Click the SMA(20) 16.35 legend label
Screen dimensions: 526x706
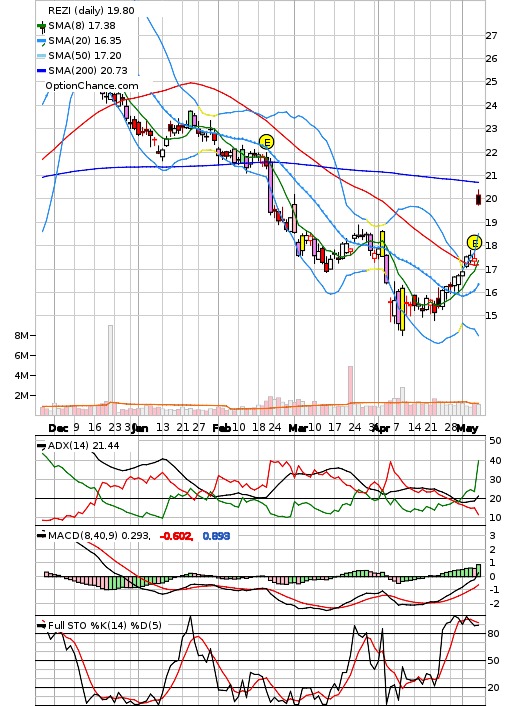pos(85,41)
